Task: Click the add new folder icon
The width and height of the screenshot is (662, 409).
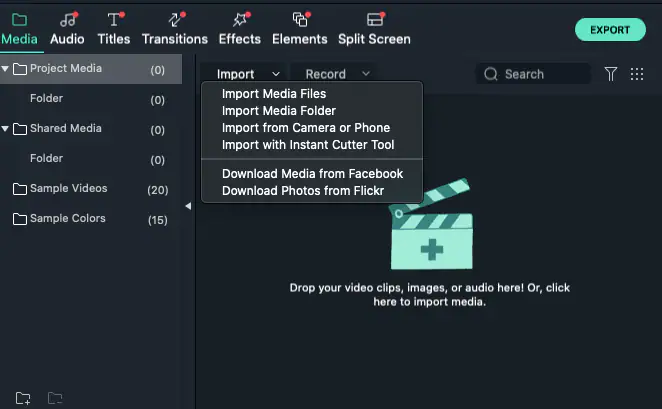Action: (23, 398)
